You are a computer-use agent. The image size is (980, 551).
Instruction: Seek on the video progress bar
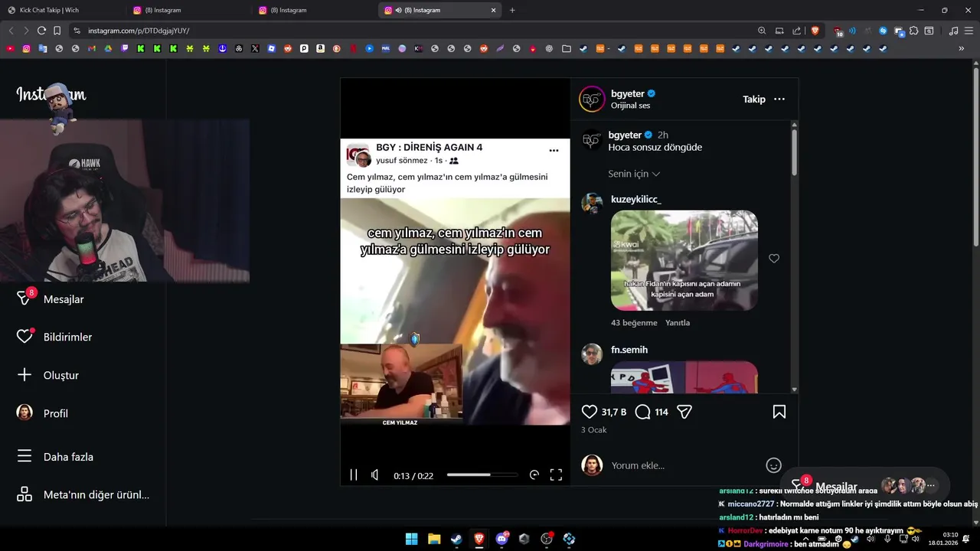click(482, 475)
